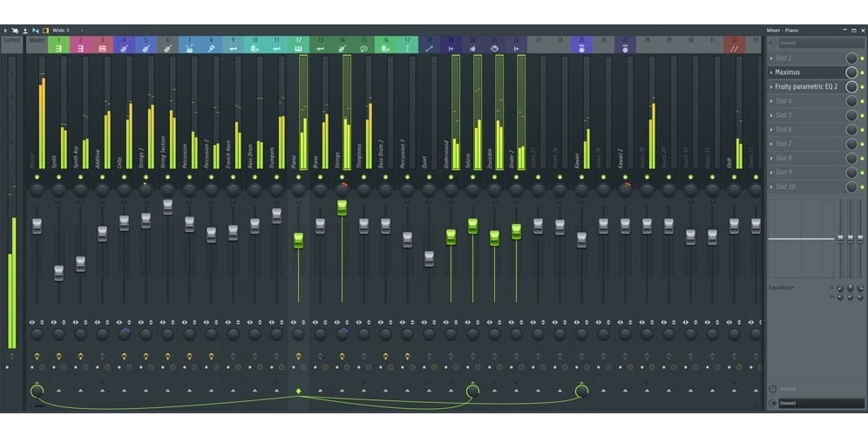Viewport: 868px width, 436px height.
Task: Click the speech bubble icon on track 15
Action: pyautogui.click(x=363, y=49)
